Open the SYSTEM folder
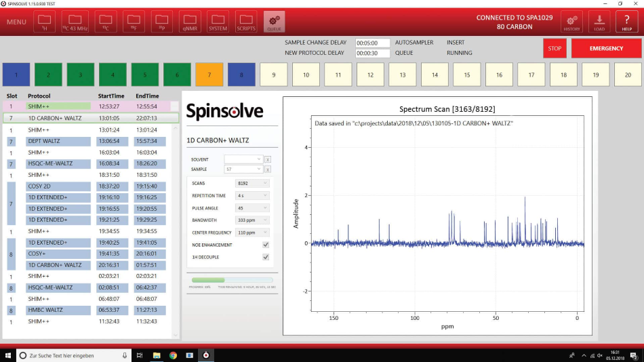The image size is (644, 362). (218, 22)
